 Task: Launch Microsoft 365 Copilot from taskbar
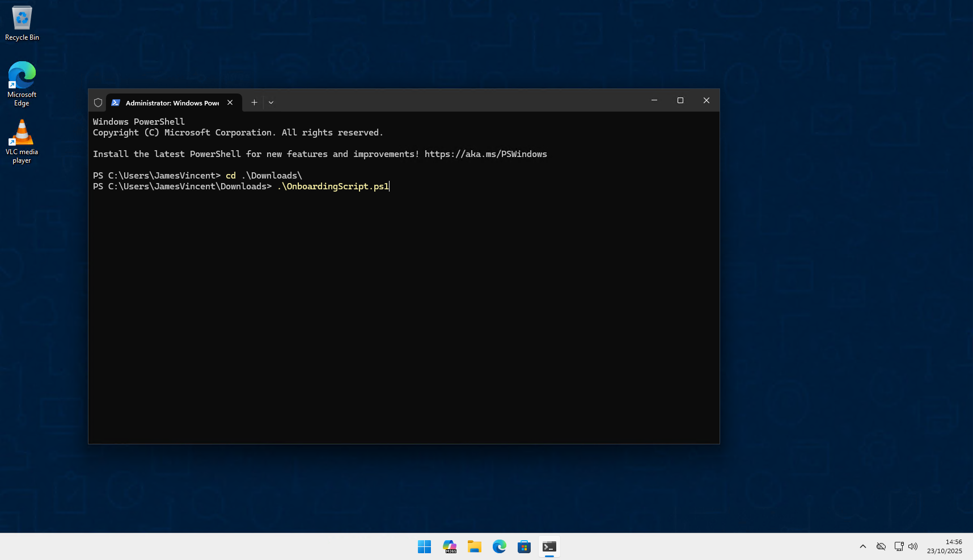pos(450,546)
